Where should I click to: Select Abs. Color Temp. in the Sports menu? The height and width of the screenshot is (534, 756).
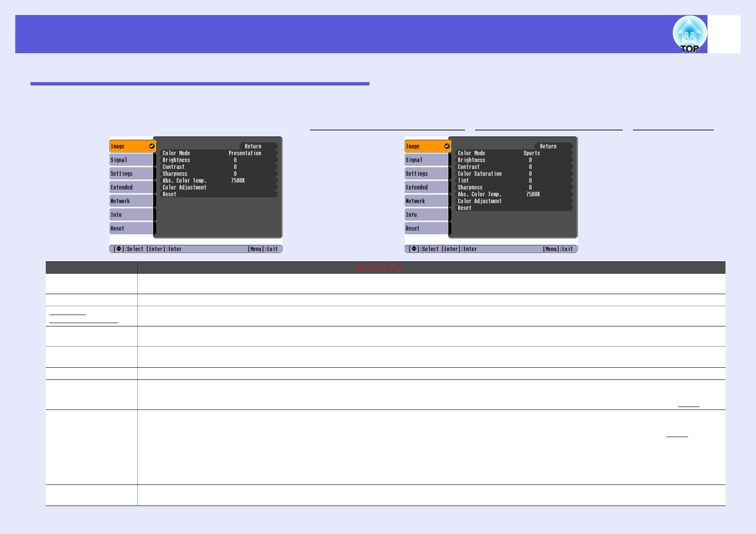click(x=514, y=194)
